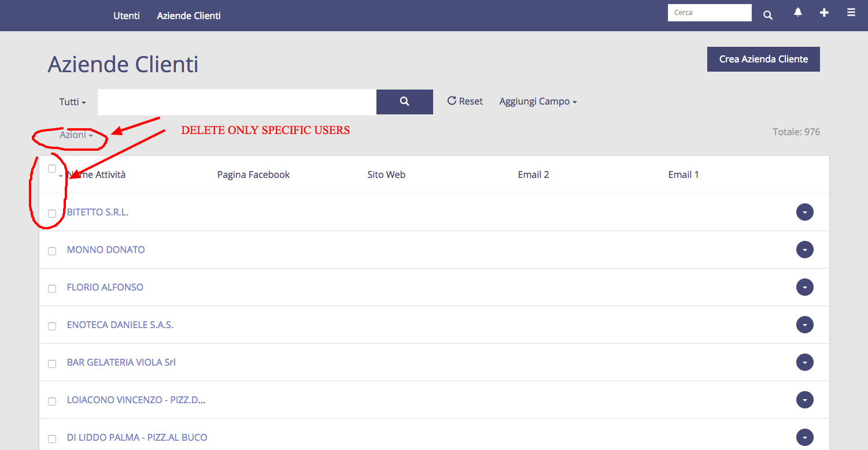The width and height of the screenshot is (868, 450).
Task: Click the Crea Azienda Cliente button
Action: tap(763, 59)
